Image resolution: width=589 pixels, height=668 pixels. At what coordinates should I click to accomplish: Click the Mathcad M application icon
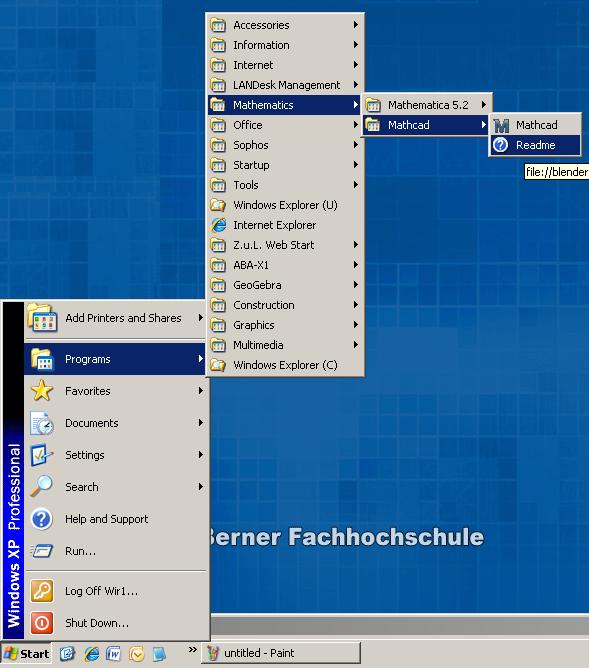pos(501,126)
